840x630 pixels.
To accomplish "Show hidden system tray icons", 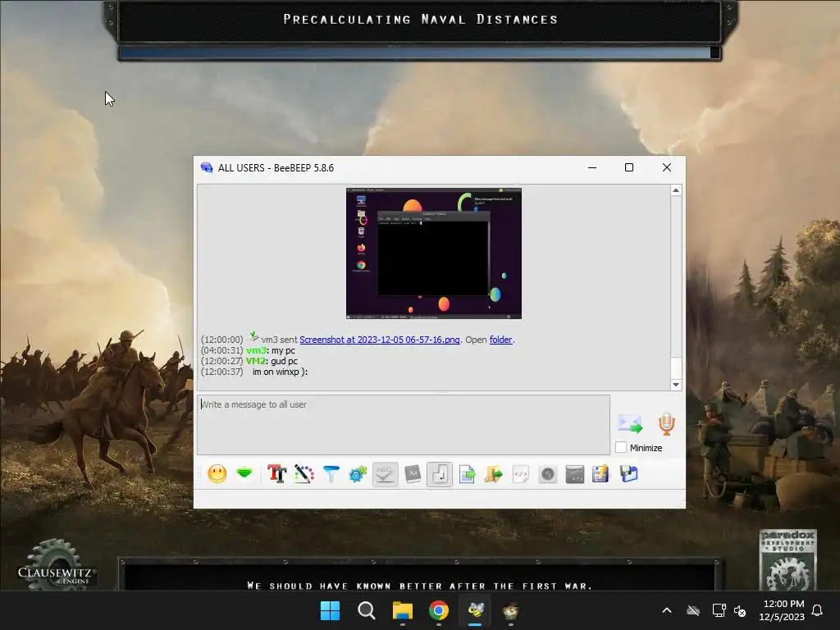I will [x=667, y=610].
